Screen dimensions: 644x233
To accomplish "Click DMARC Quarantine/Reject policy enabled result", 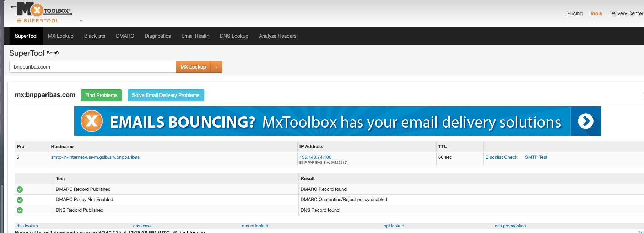I will pos(344,200).
